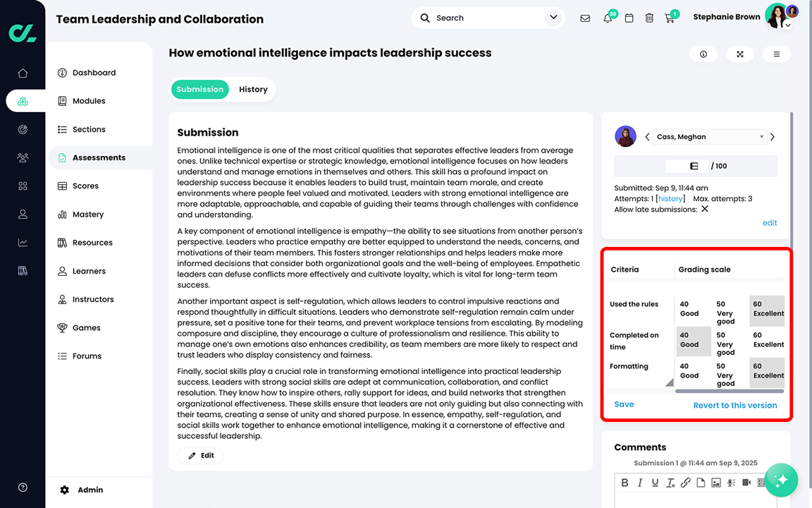Screen dimensions: 812x508
Task: Toggle fullscreen expand button
Action: [x=740, y=54]
